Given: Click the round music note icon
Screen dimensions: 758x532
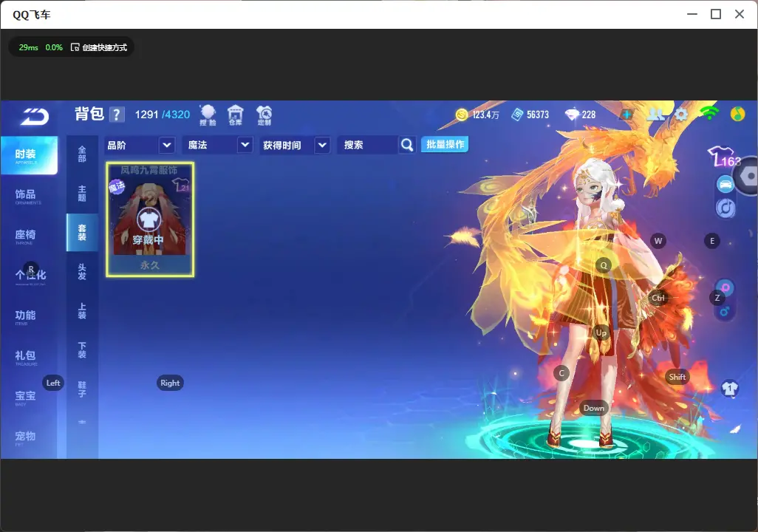Looking at the screenshot, I should click(x=725, y=208).
